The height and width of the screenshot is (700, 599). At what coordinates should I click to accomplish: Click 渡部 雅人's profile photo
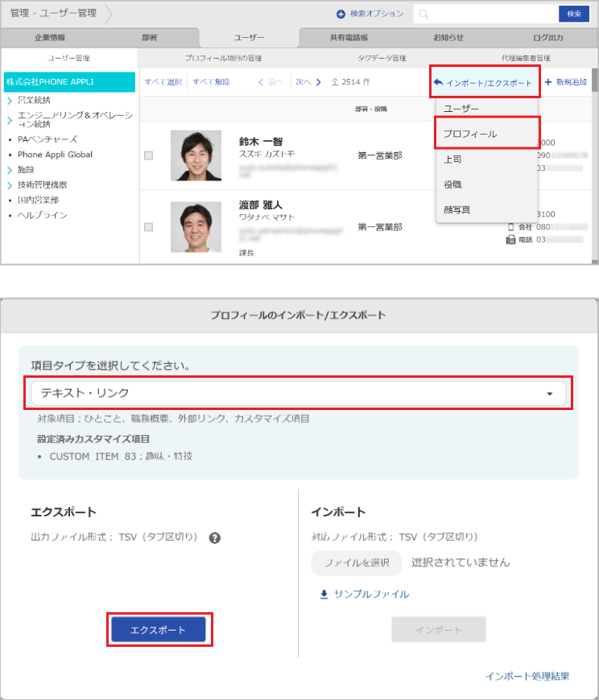196,227
